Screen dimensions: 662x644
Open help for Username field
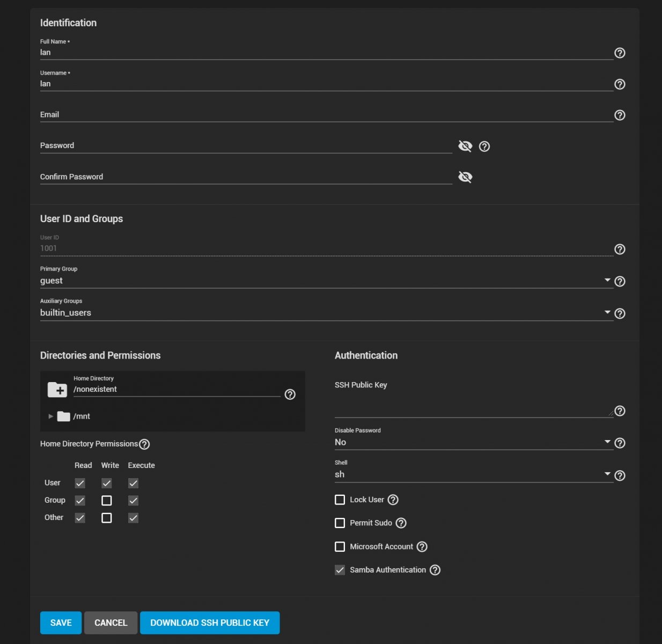click(620, 84)
